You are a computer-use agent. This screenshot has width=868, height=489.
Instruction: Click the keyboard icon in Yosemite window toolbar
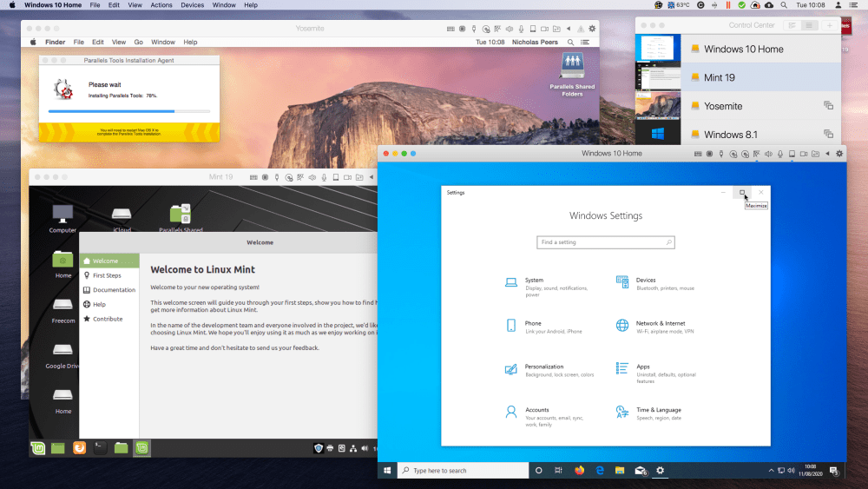coord(450,29)
